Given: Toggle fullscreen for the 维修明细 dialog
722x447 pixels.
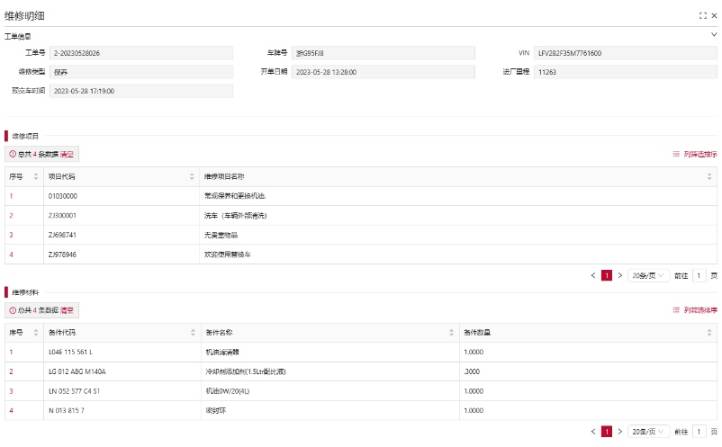Looking at the screenshot, I should 701,17.
